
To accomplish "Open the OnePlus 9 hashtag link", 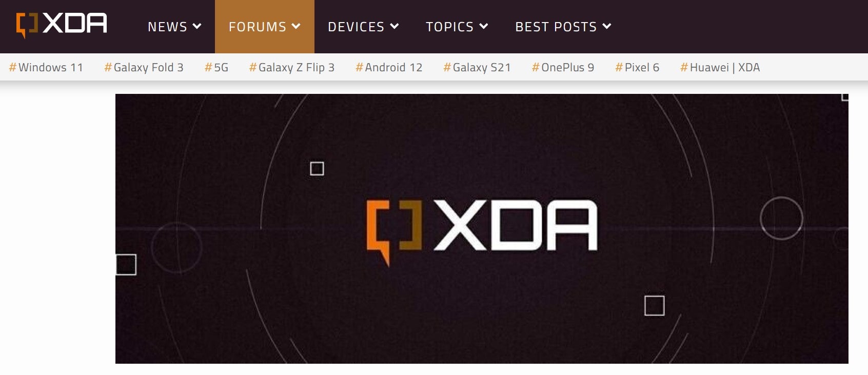I will [563, 67].
